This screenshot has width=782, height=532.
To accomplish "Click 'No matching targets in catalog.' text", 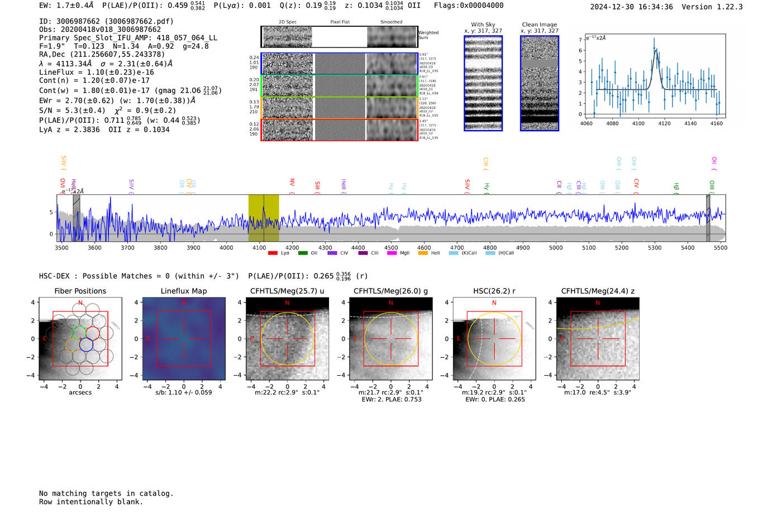I will [106, 493].
